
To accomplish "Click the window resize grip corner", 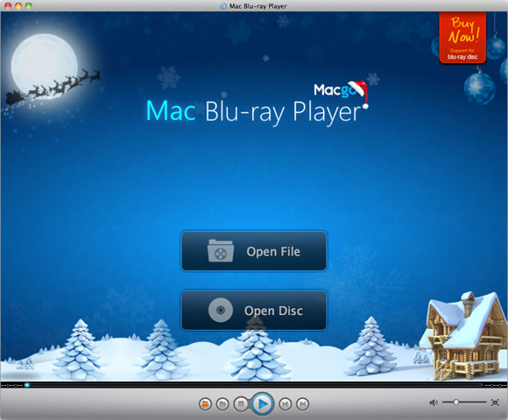I will [504, 416].
